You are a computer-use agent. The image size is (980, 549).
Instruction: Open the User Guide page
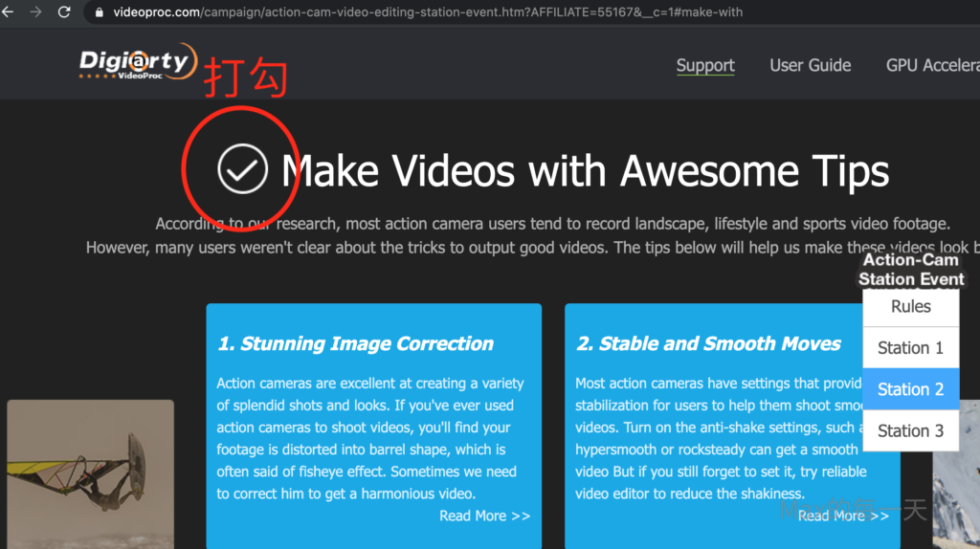click(810, 65)
